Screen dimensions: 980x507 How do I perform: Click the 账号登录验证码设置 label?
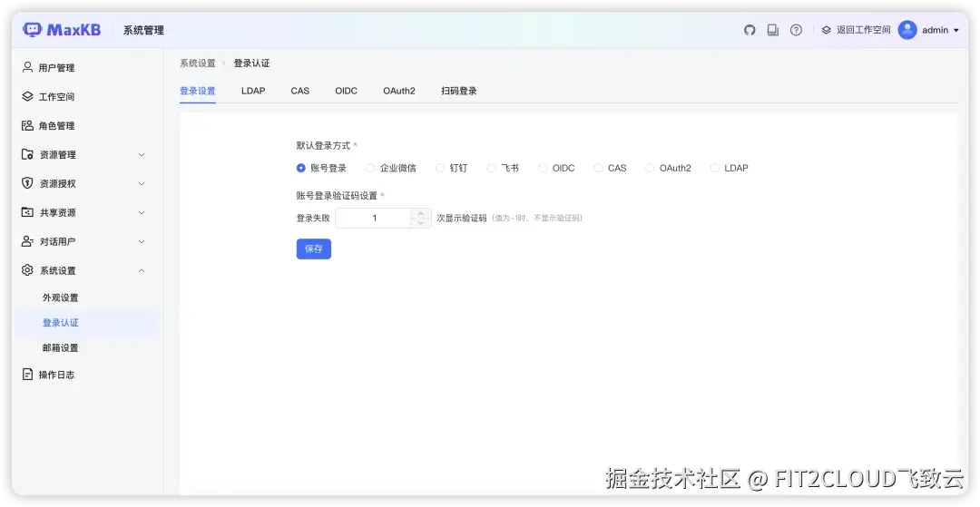[x=337, y=195]
